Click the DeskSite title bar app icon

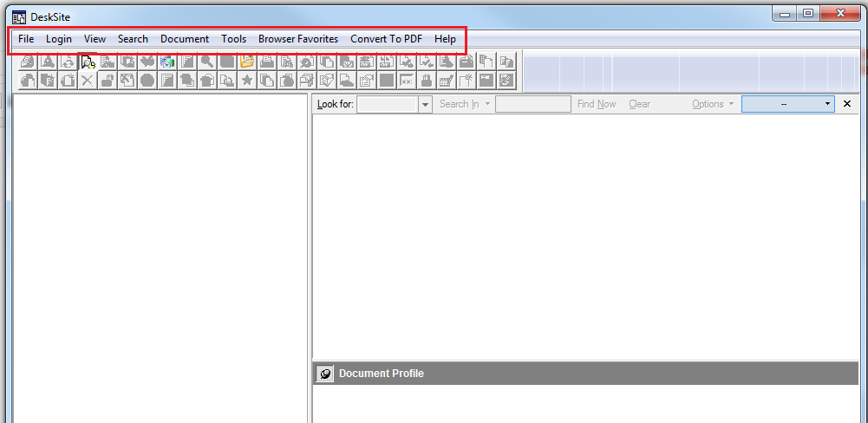coord(19,17)
